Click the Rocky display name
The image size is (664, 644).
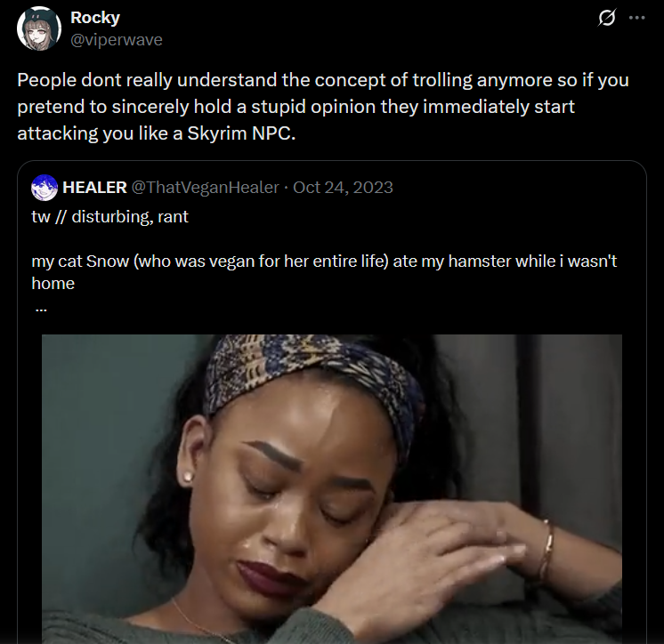[95, 18]
